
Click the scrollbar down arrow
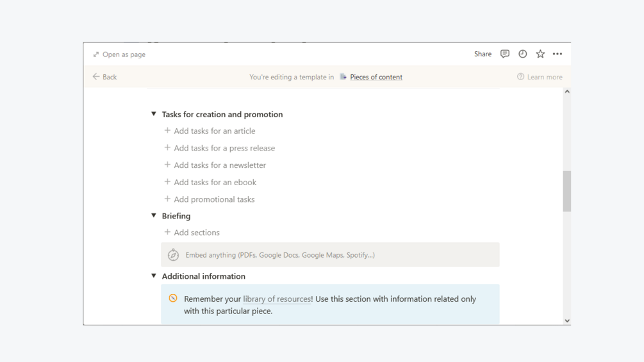pyautogui.click(x=567, y=320)
